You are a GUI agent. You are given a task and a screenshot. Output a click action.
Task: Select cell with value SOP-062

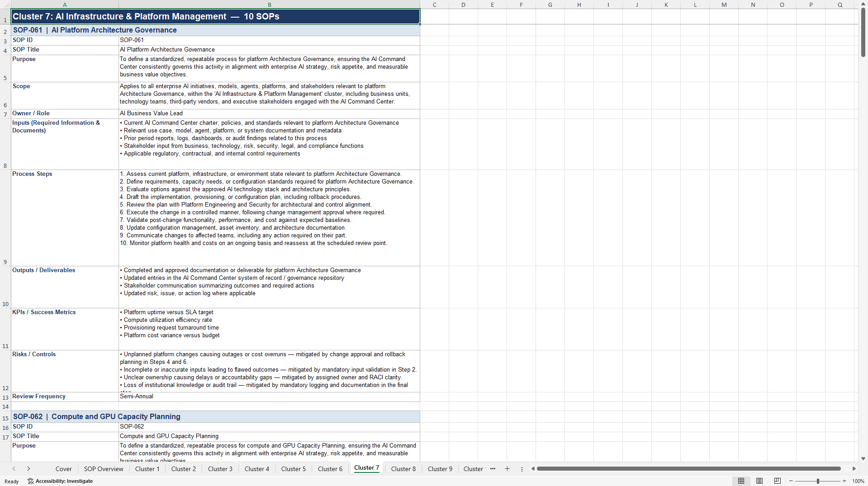269,427
